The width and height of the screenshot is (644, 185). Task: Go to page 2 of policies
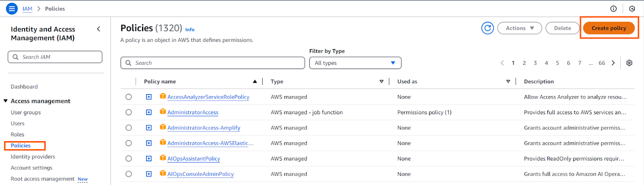pos(524,63)
